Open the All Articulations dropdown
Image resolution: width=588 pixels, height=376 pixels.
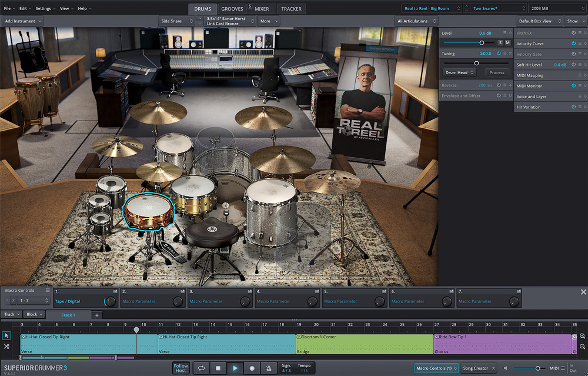416,21
